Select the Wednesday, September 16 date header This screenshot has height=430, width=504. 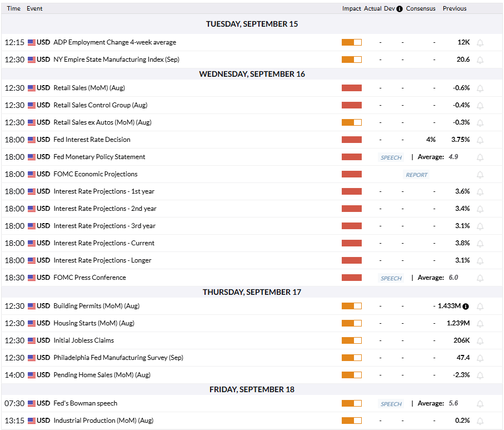click(252, 74)
